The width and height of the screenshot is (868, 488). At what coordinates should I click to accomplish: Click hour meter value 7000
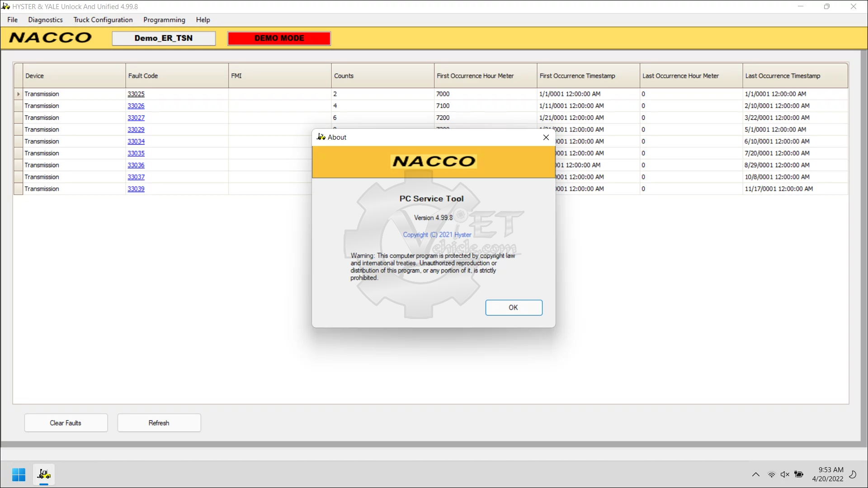443,94
